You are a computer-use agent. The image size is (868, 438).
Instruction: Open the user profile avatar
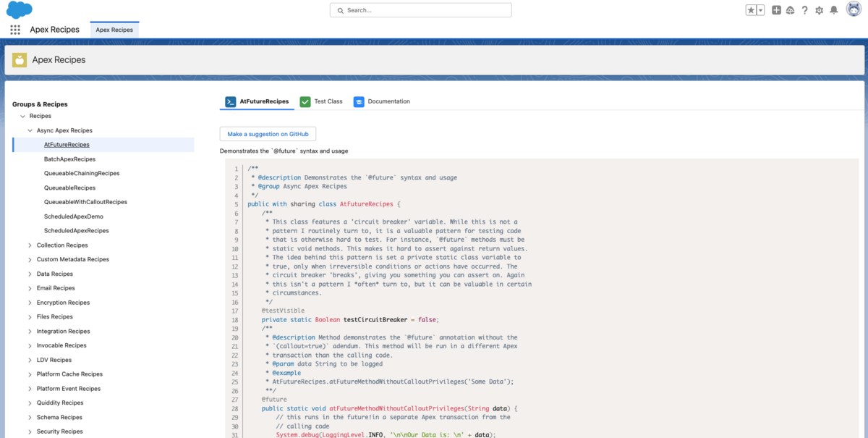pos(853,10)
